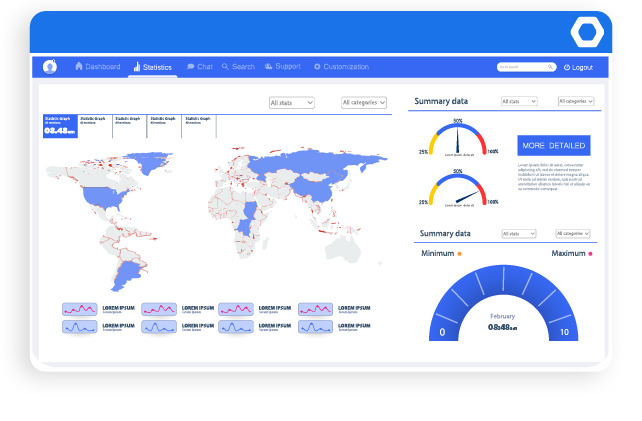Click the search input field in the navbar
Screen dimensions: 642x421
pyautogui.click(x=522, y=67)
